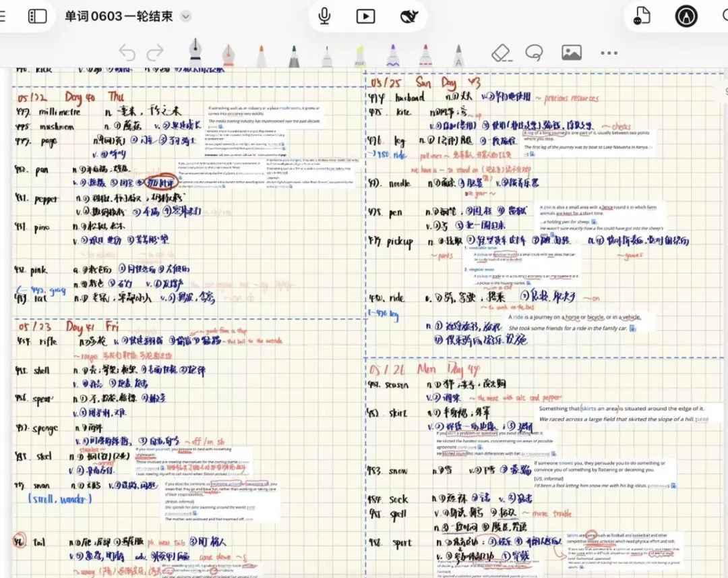This screenshot has height=578, width=728.
Task: Tap the handwritten word 'skirt'
Action: point(398,413)
